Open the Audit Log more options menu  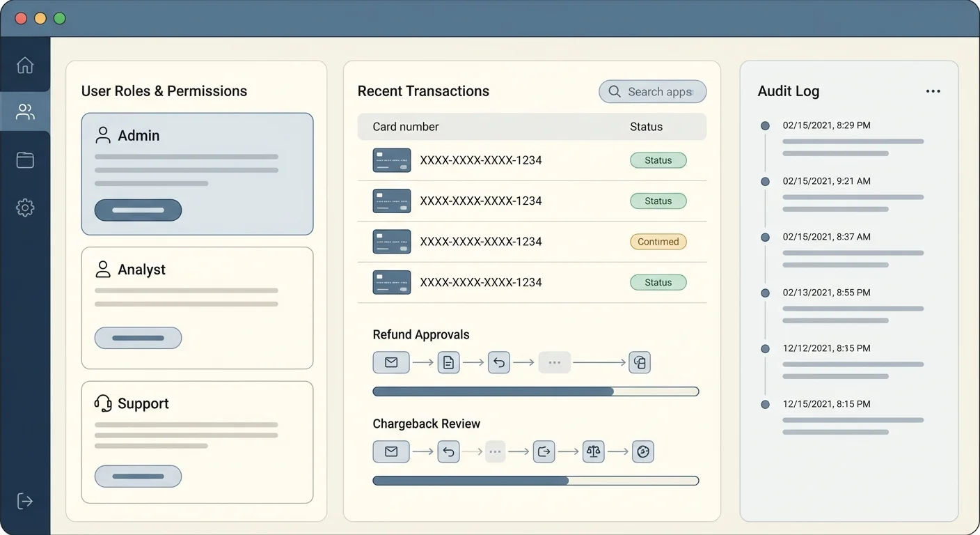click(933, 91)
